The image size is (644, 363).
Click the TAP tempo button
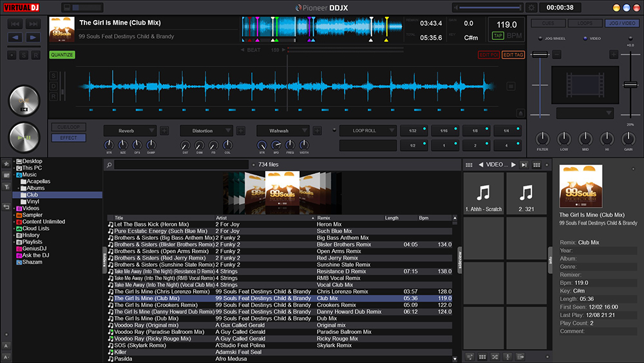point(498,35)
